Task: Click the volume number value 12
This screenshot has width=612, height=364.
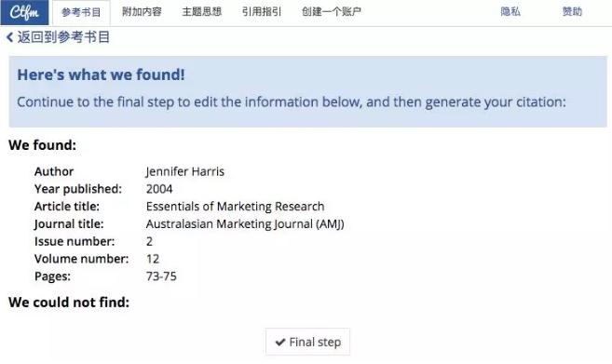Action: 153,259
